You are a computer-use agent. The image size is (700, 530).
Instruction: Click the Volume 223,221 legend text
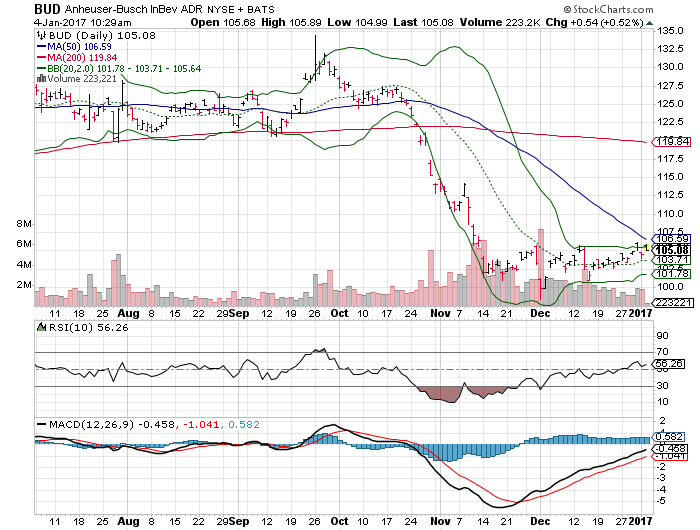pyautogui.click(x=82, y=79)
